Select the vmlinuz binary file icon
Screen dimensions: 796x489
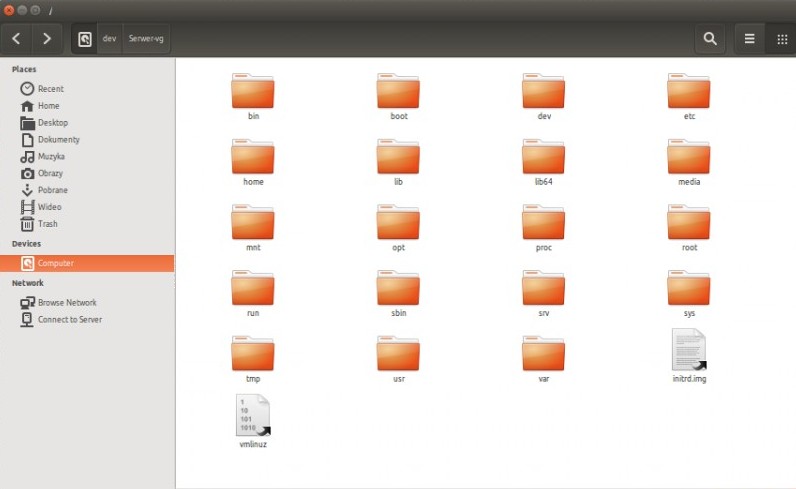[253, 415]
